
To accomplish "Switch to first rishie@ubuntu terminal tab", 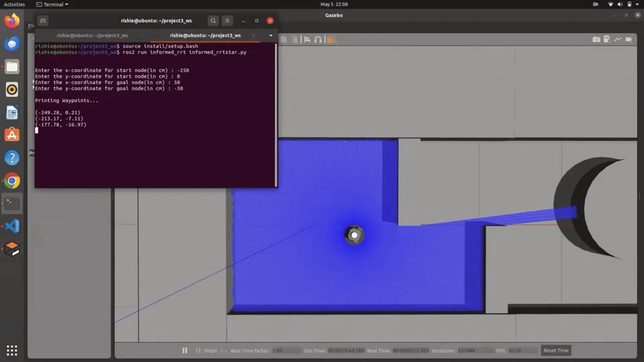I will (x=92, y=36).
